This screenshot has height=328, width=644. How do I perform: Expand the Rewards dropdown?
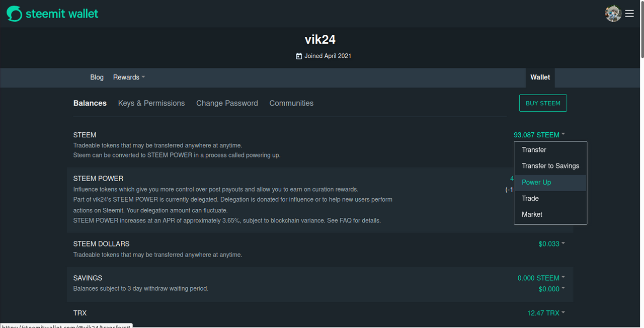(x=129, y=77)
